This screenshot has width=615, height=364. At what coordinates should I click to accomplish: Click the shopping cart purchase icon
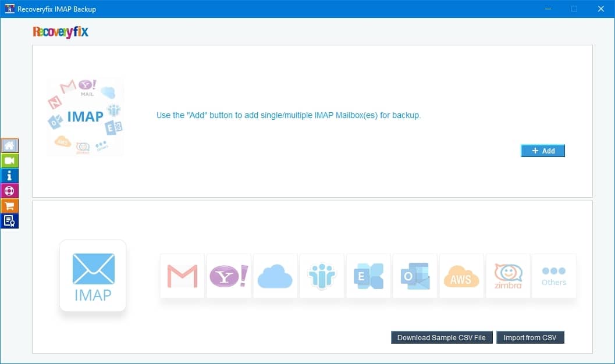(x=9, y=206)
